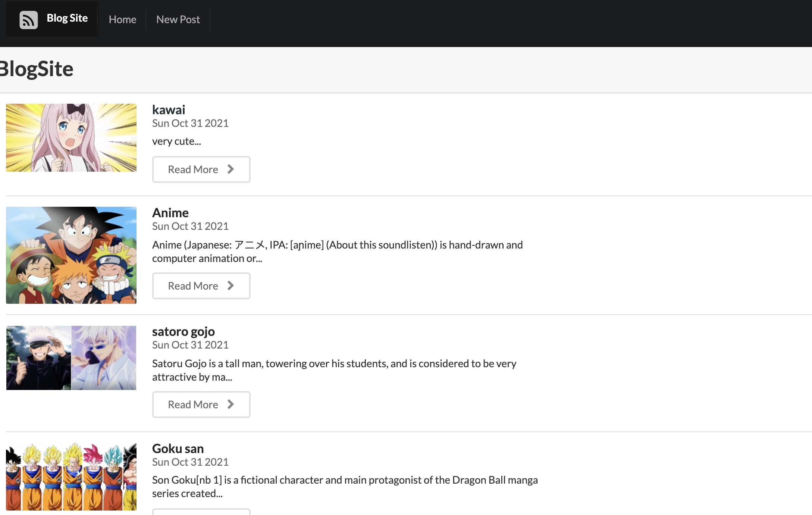Image resolution: width=812 pixels, height=515 pixels.
Task: Click the Goku san post title
Action: pos(178,449)
